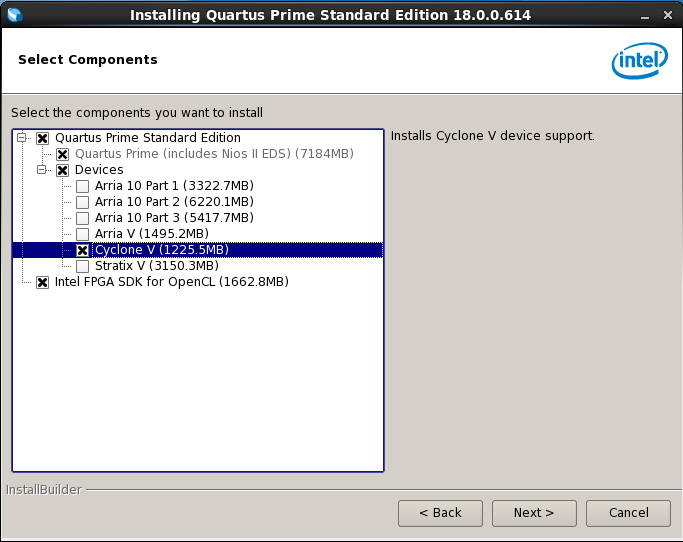Uncheck Quartus Prime Standard Edition checkbox

[x=42, y=139]
